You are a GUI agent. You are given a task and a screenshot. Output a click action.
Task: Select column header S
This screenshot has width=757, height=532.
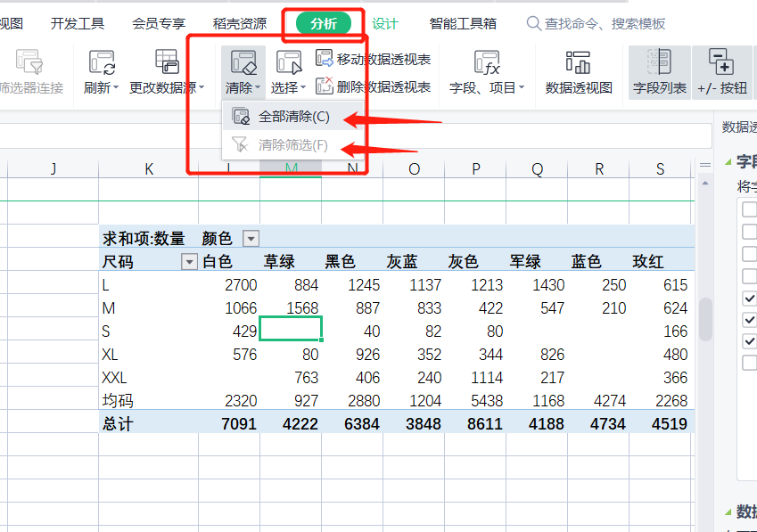pos(660,168)
